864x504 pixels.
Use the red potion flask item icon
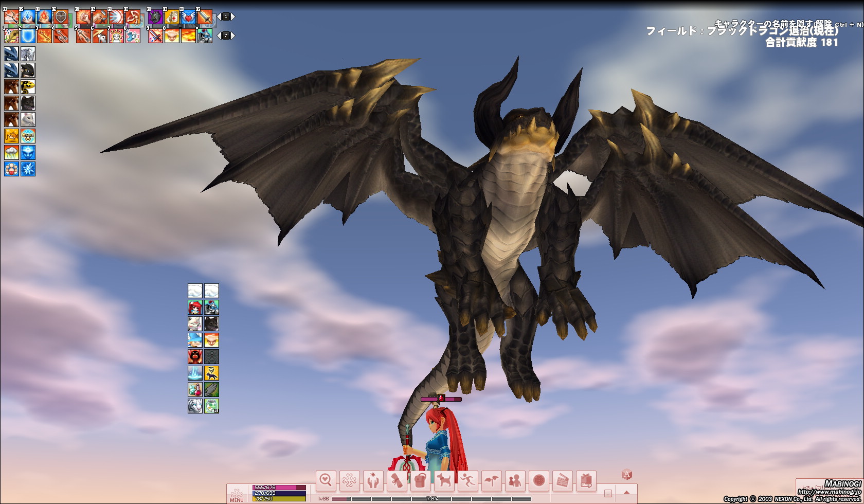click(x=195, y=389)
